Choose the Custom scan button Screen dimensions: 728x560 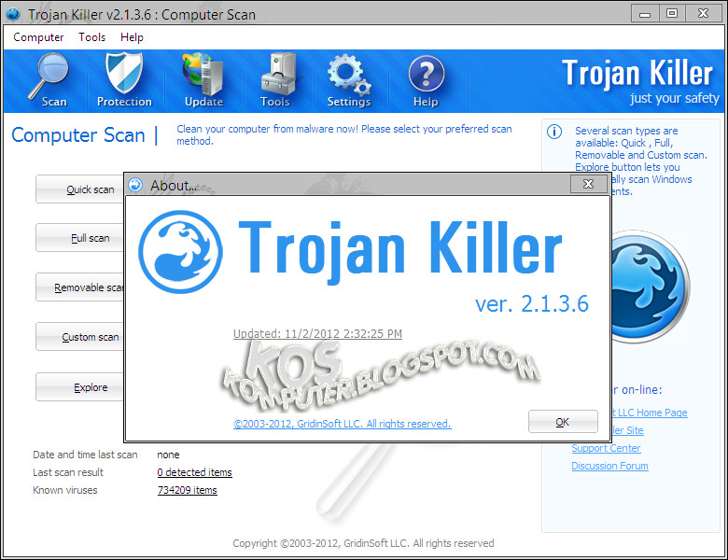coord(80,337)
